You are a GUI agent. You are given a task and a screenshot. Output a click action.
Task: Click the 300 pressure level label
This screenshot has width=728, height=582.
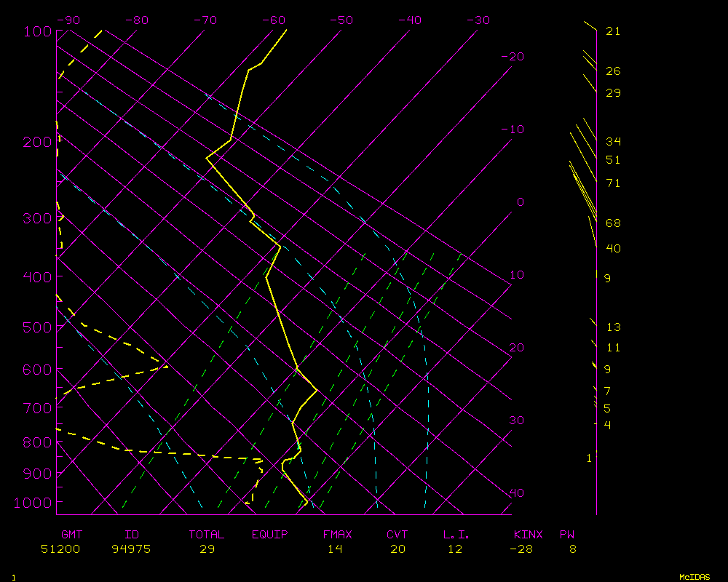[37, 218]
